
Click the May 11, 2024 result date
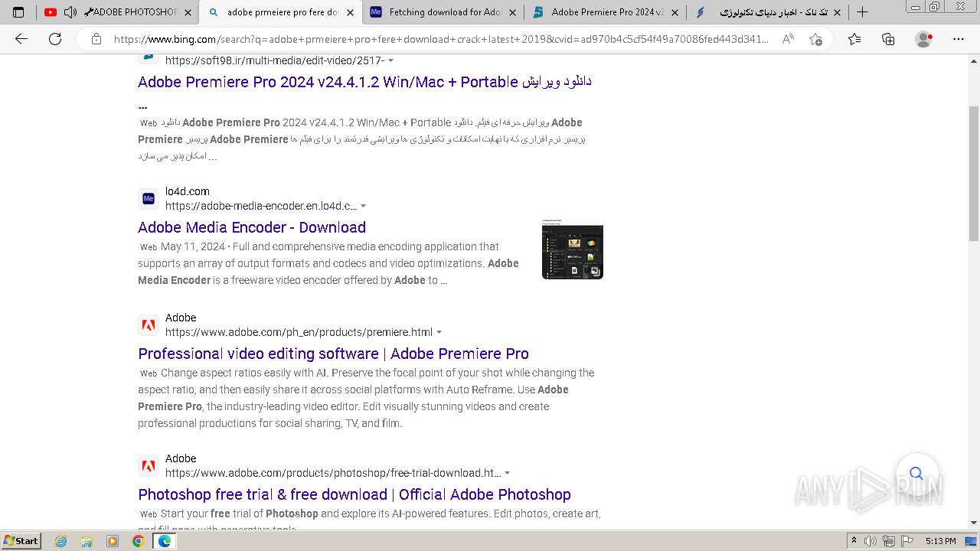click(x=193, y=246)
